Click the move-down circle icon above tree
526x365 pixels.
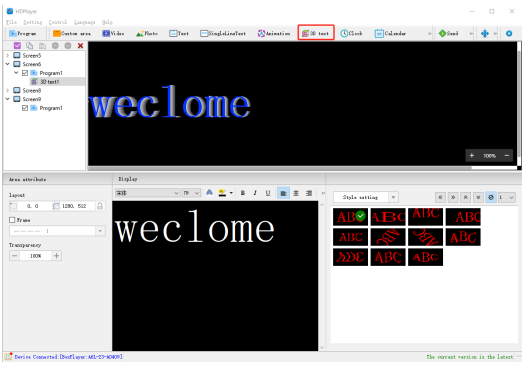pos(68,46)
